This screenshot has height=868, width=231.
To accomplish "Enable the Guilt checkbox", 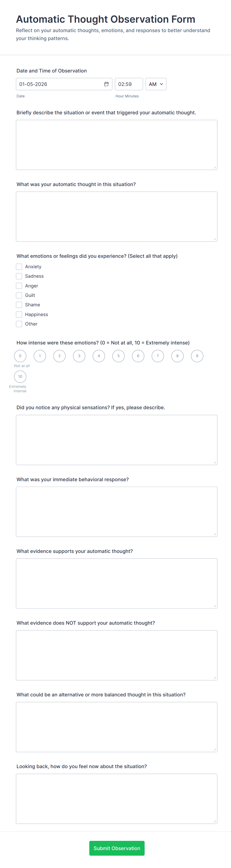I will click(19, 295).
